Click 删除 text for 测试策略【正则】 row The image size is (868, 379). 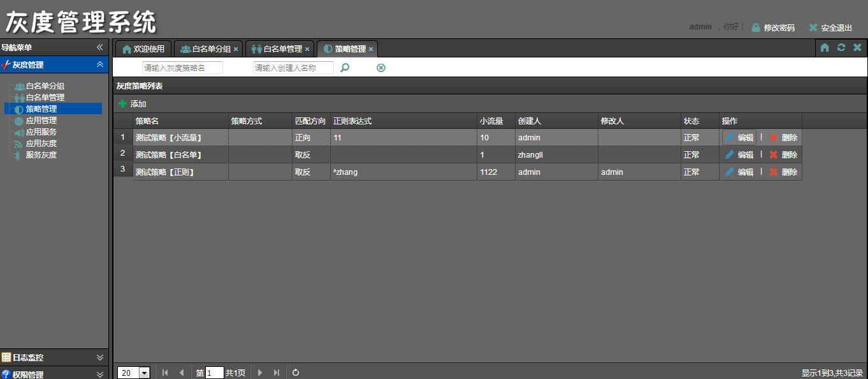click(x=790, y=172)
